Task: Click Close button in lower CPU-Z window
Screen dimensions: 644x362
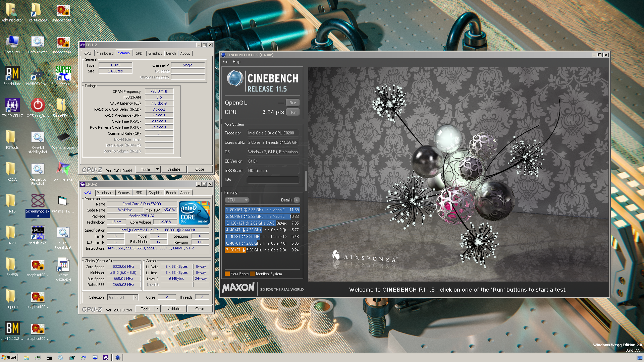Action: 200,309
